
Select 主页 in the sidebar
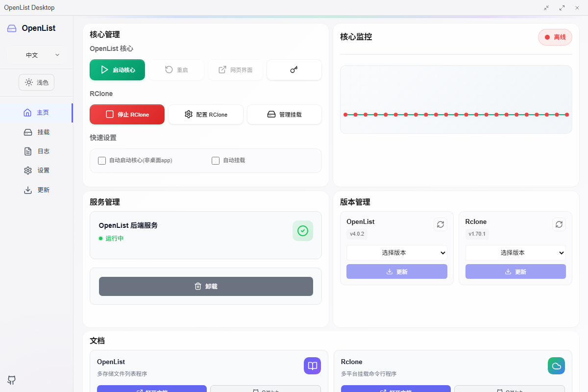click(x=37, y=112)
